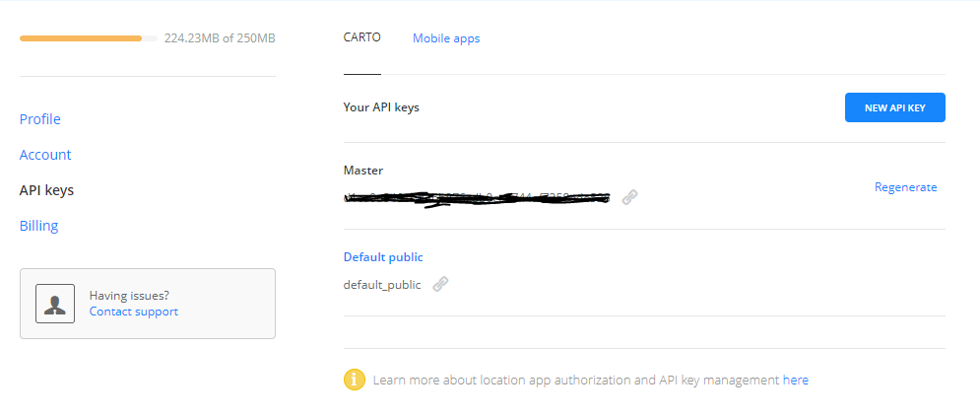Select API keys in sidebar

tap(47, 190)
